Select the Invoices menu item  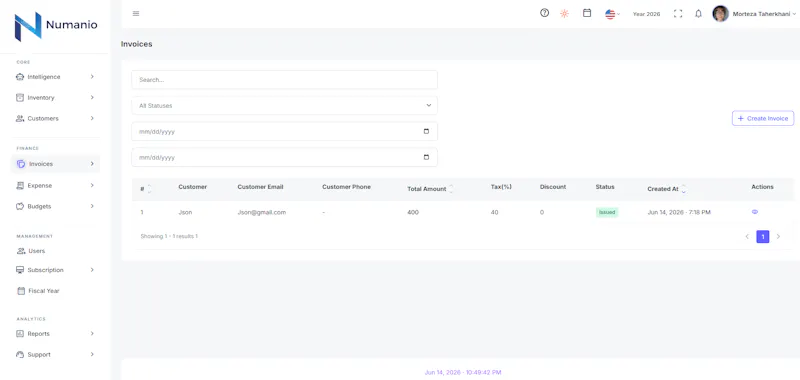[55, 164]
